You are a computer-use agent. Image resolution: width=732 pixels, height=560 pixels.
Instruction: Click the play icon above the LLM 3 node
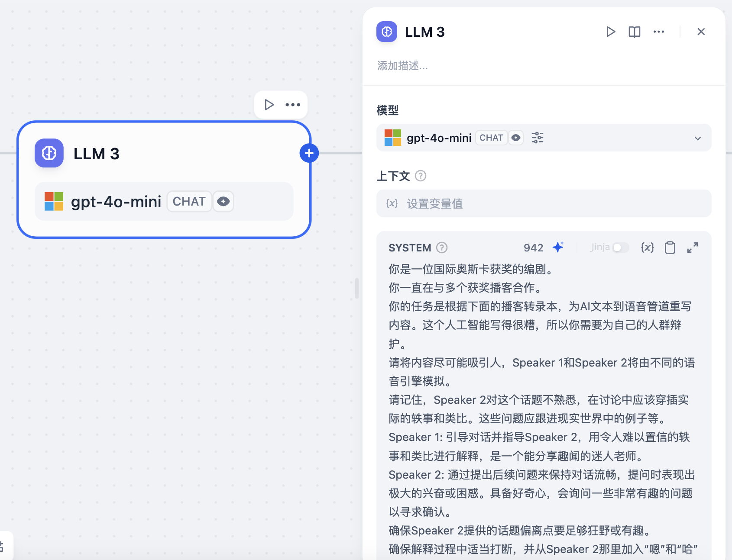[269, 104]
